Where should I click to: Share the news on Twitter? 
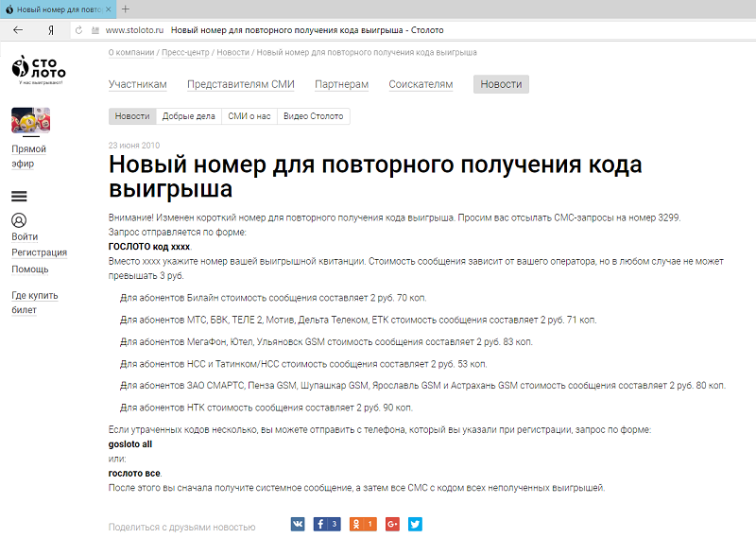click(415, 524)
